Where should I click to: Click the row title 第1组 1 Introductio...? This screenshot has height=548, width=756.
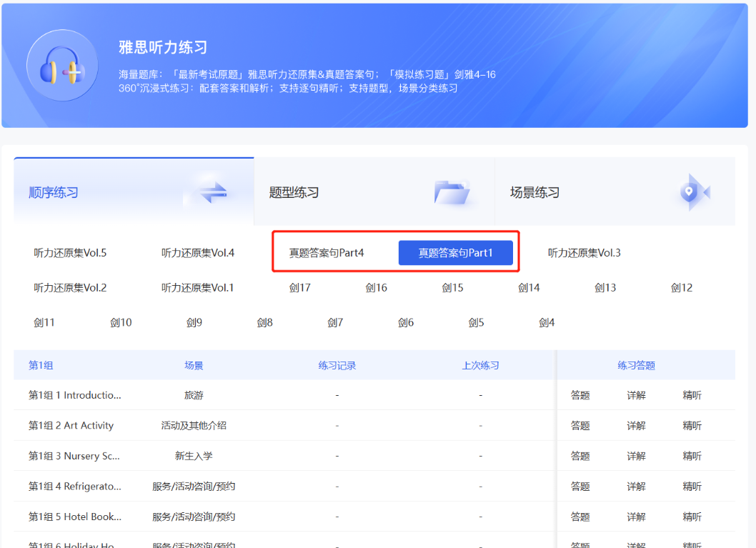click(75, 395)
